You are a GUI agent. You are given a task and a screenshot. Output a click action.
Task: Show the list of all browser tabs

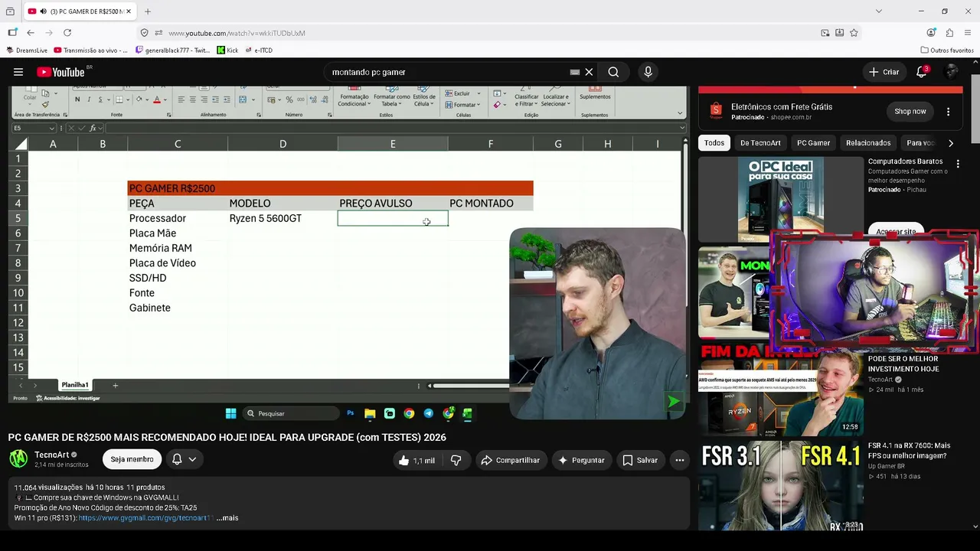[x=878, y=11]
